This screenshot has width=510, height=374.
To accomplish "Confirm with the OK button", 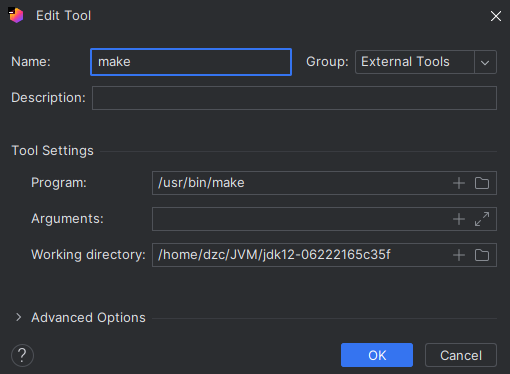I will pos(377,355).
